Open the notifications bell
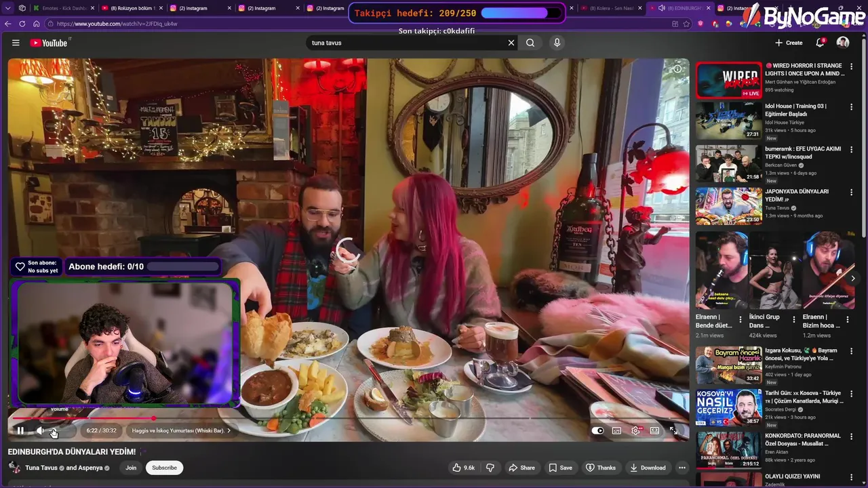The width and height of the screenshot is (868, 488). [x=820, y=43]
